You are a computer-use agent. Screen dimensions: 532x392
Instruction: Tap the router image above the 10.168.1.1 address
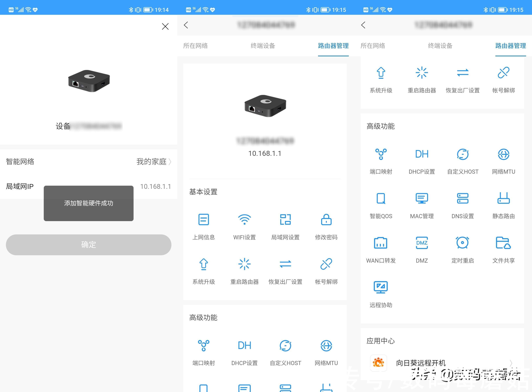[x=265, y=106]
